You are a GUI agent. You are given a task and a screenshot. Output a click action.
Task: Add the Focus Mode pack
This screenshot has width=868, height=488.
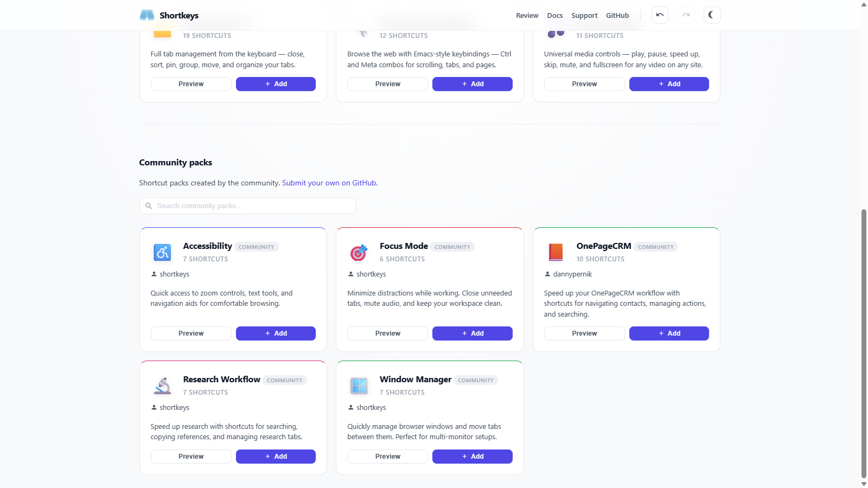[472, 333]
